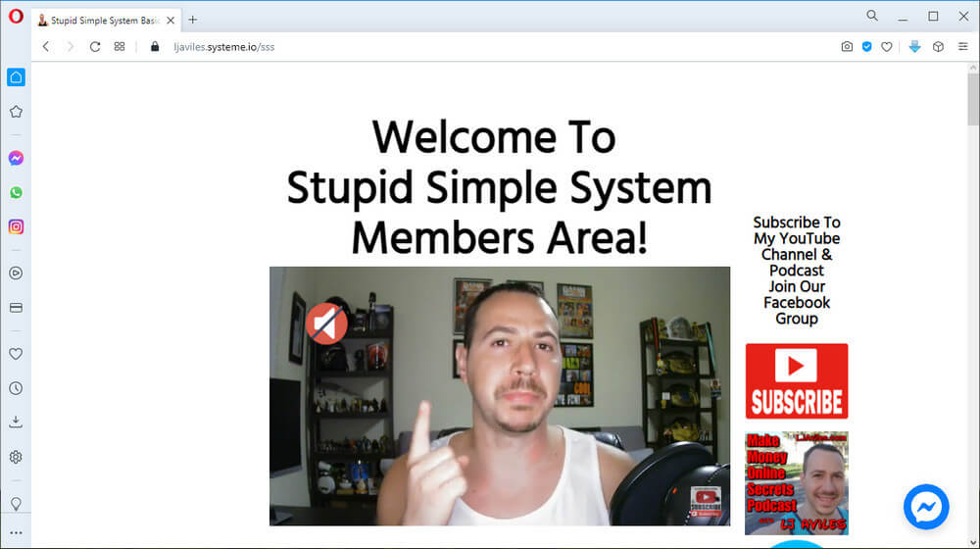The width and height of the screenshot is (980, 549).
Task: Open Downloads in the sidebar
Action: [16, 423]
